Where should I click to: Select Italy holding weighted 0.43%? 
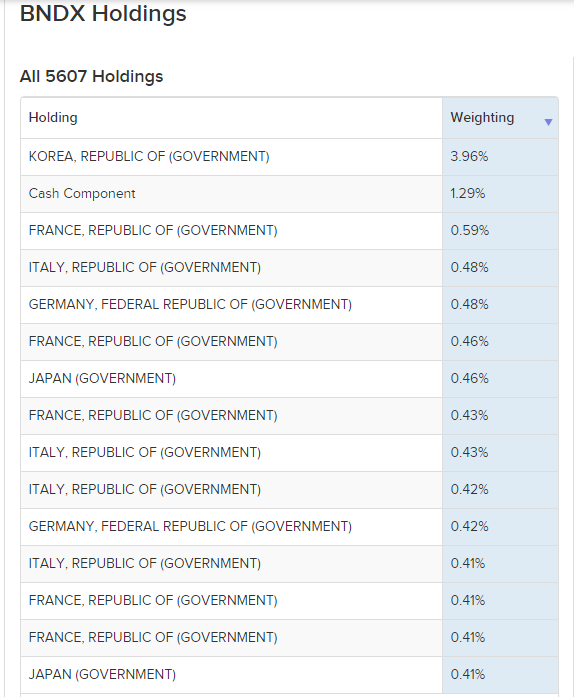pyautogui.click(x=145, y=452)
